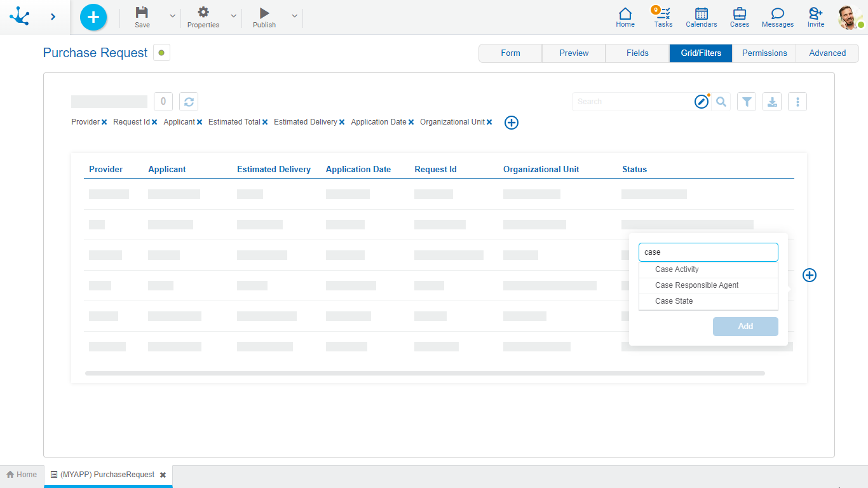Open Tasks with notification badge

(663, 17)
